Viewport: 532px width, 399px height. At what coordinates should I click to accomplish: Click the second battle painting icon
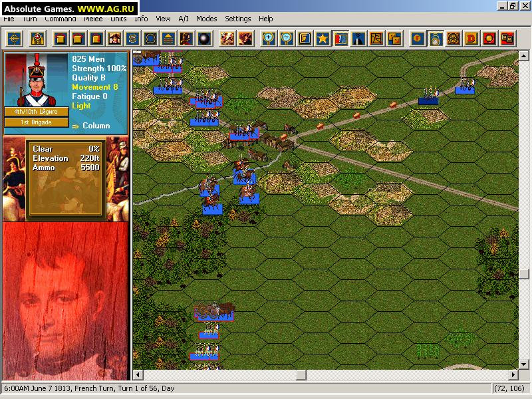245,39
